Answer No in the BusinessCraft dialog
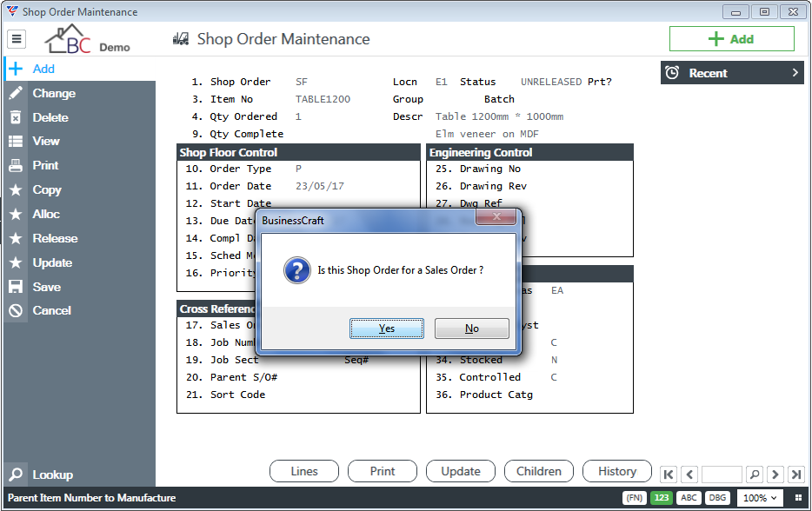Image resolution: width=812 pixels, height=511 pixels. coord(472,328)
